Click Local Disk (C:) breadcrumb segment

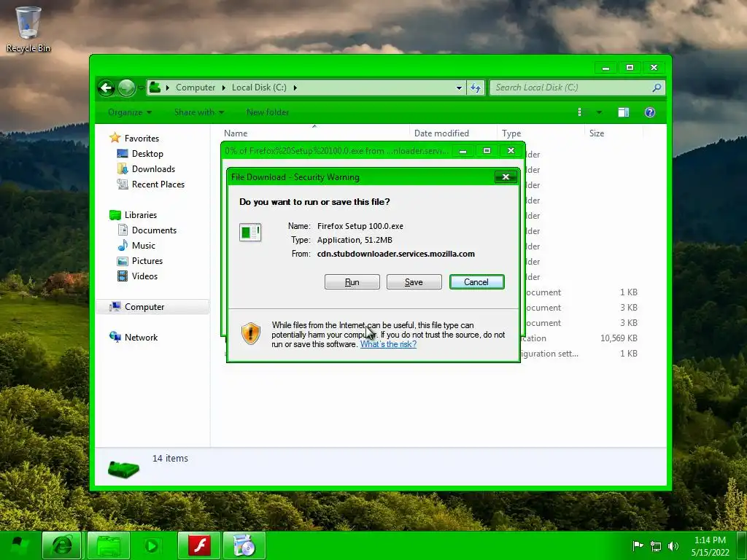point(259,87)
